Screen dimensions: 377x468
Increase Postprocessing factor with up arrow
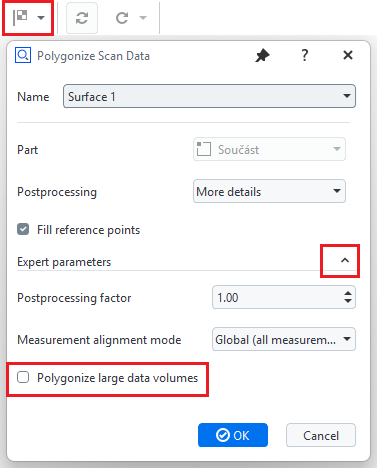(x=348, y=293)
